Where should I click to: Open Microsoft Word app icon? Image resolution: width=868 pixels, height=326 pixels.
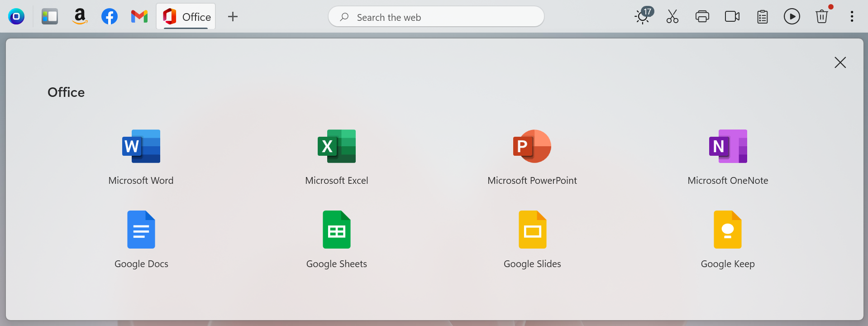point(141,146)
